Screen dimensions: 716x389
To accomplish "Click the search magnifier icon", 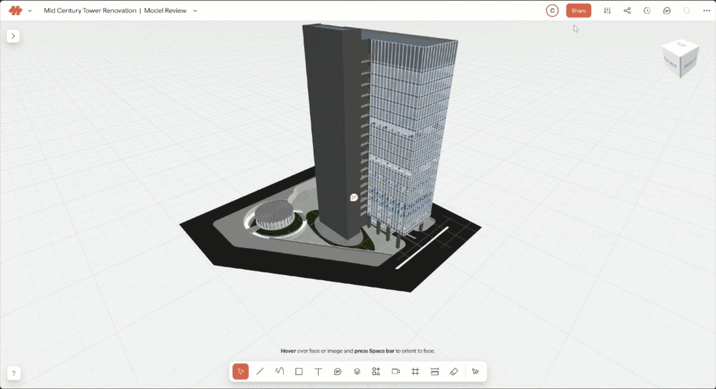I will pos(687,11).
